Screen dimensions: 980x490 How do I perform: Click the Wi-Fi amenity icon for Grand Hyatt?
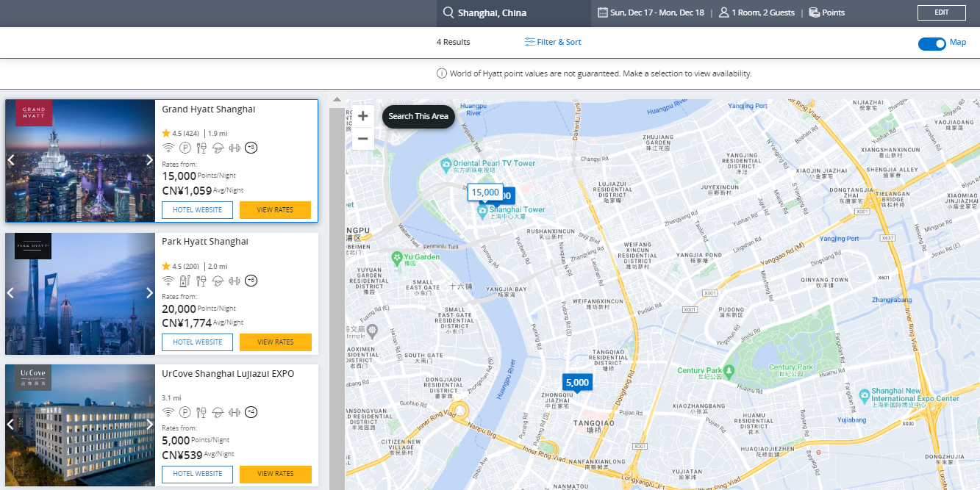[x=168, y=148]
